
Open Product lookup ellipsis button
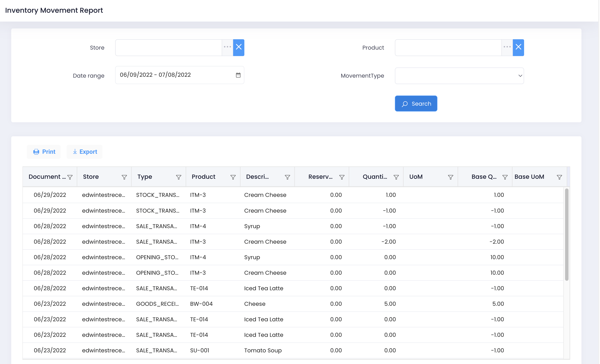click(x=507, y=47)
